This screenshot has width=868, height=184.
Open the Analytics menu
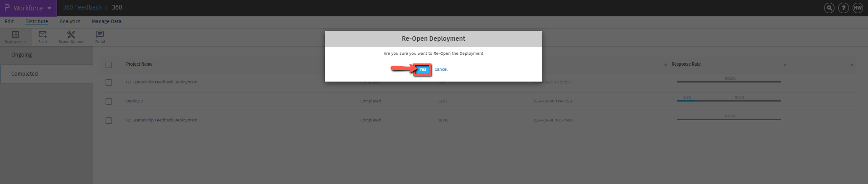click(70, 21)
